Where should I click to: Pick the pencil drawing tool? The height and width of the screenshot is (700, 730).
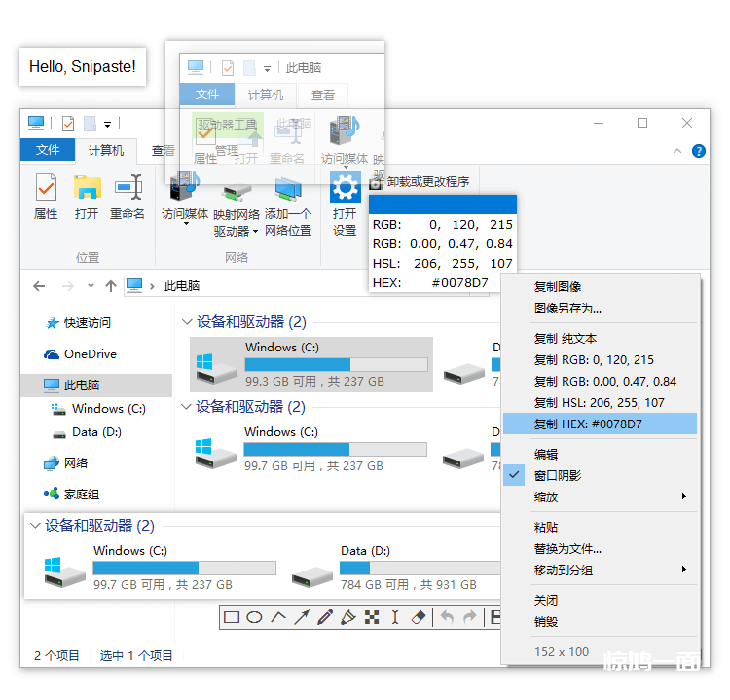click(x=325, y=617)
